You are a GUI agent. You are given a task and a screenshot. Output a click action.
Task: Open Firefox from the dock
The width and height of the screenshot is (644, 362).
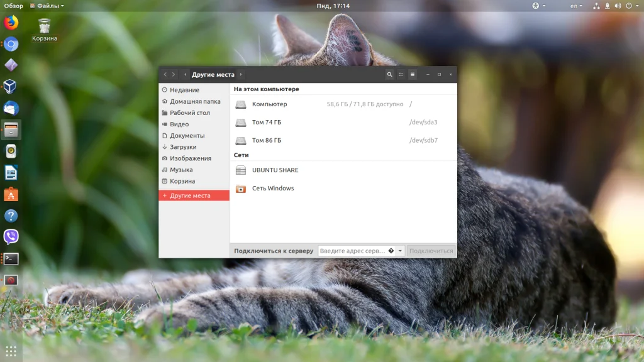(x=11, y=22)
